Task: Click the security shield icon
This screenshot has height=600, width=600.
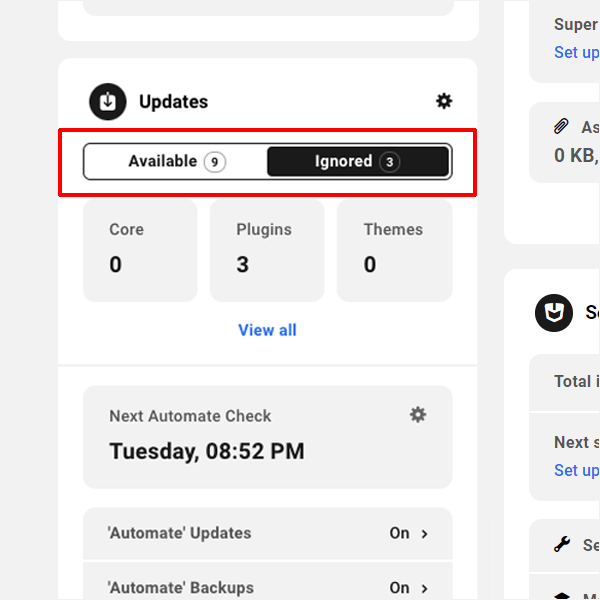Action: [x=554, y=313]
